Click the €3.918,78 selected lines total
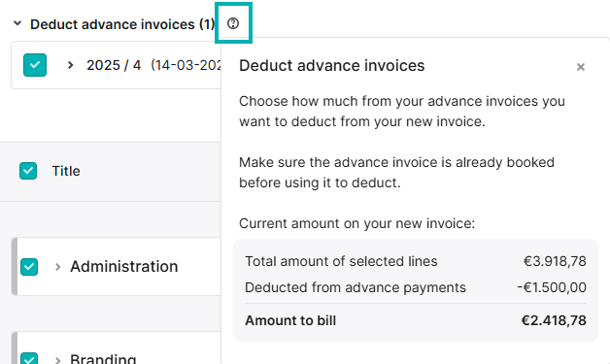This screenshot has height=364, width=610. click(555, 261)
